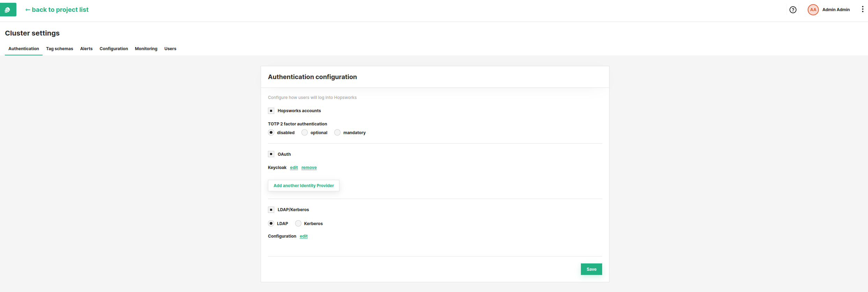Edit the Keycloak identity provider

pos(294,168)
